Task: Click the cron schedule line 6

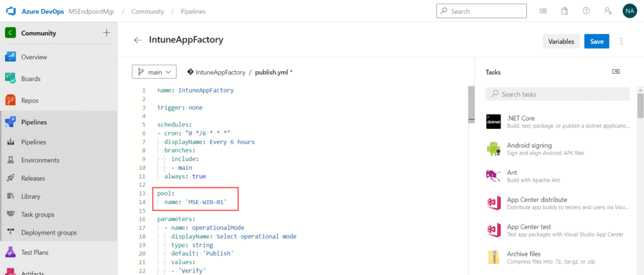Action: pos(194,133)
